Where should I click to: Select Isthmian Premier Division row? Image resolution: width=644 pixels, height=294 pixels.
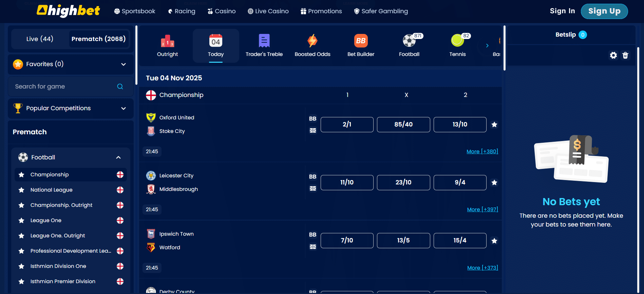[x=71, y=281]
